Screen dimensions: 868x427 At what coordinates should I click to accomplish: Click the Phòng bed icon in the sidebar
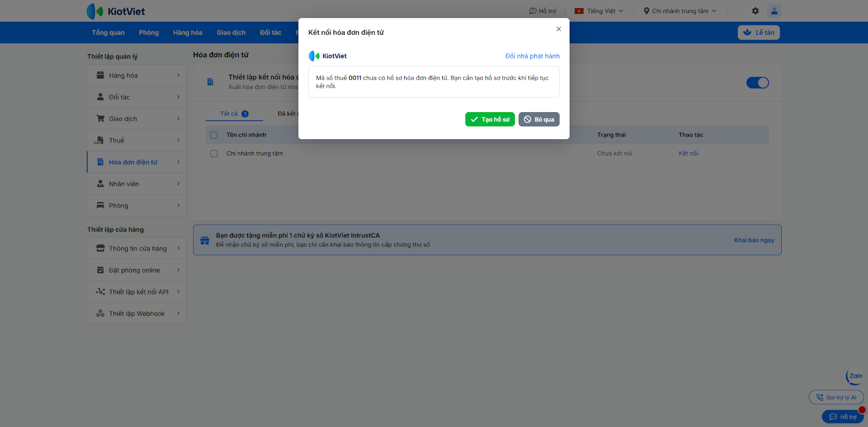click(100, 205)
